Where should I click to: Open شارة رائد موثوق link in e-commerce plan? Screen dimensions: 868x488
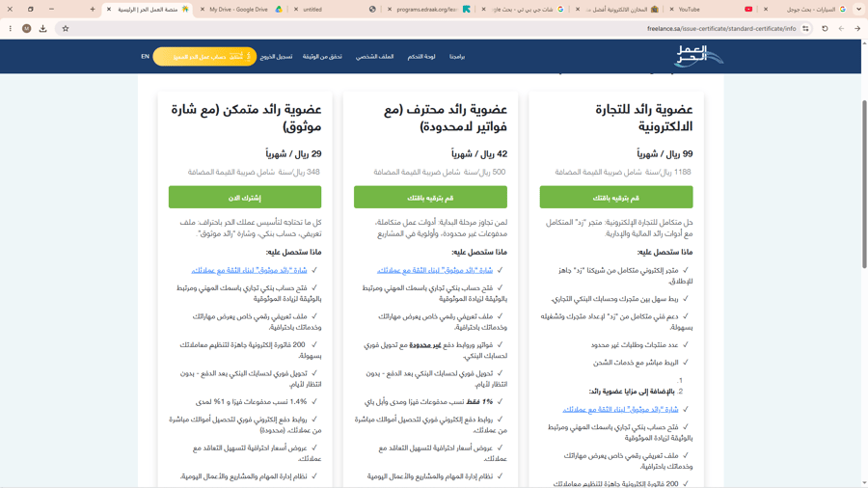[620, 410]
